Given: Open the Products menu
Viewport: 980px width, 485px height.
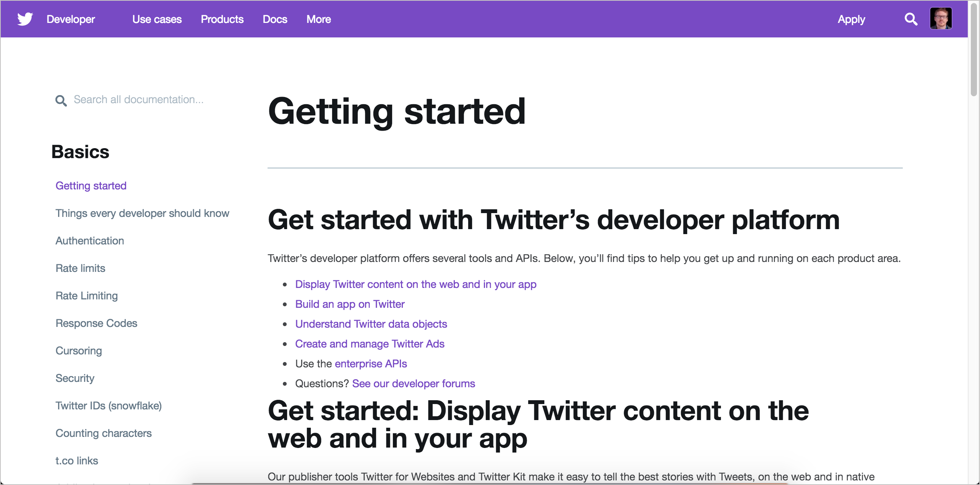Looking at the screenshot, I should pyautogui.click(x=221, y=18).
